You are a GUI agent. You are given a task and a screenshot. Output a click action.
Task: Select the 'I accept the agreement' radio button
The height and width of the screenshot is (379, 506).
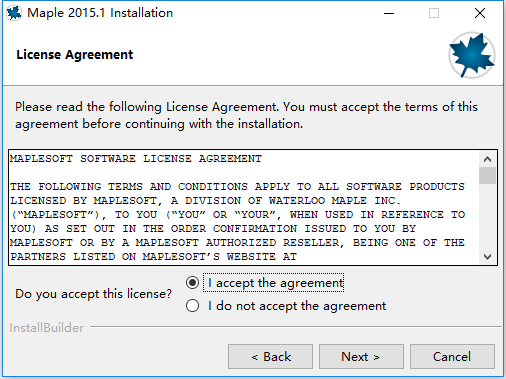[193, 283]
